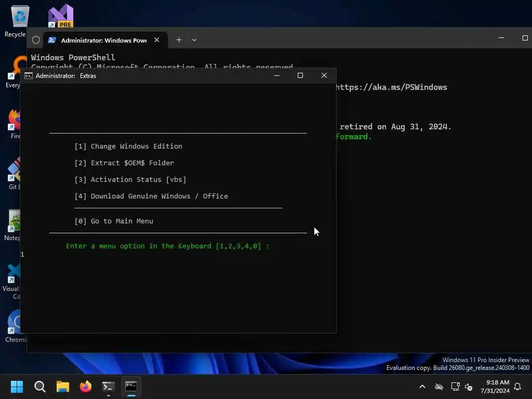Open the clock and date flyout
The width and height of the screenshot is (532, 399).
(x=495, y=387)
